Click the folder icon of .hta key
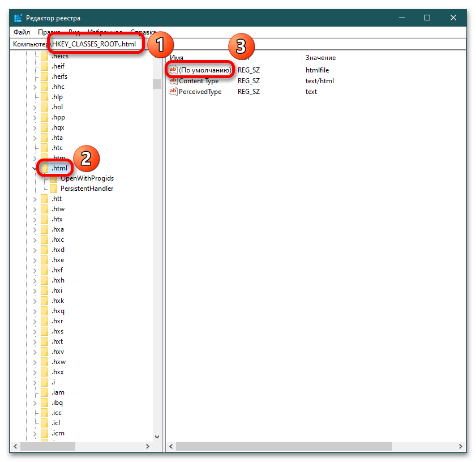 (45, 138)
